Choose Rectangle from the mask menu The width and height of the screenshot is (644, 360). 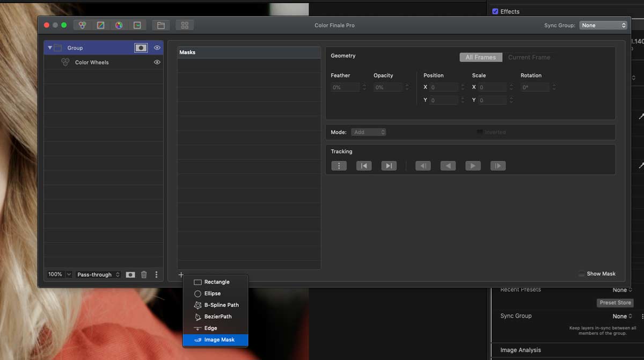(x=215, y=282)
